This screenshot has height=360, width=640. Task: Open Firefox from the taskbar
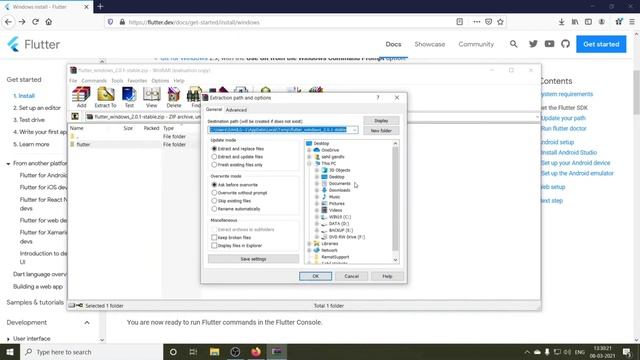[x=256, y=352]
